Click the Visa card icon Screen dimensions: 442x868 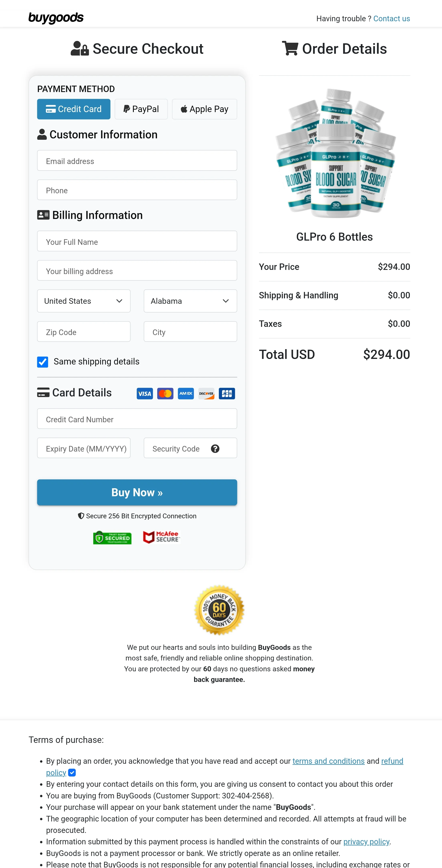pos(144,393)
